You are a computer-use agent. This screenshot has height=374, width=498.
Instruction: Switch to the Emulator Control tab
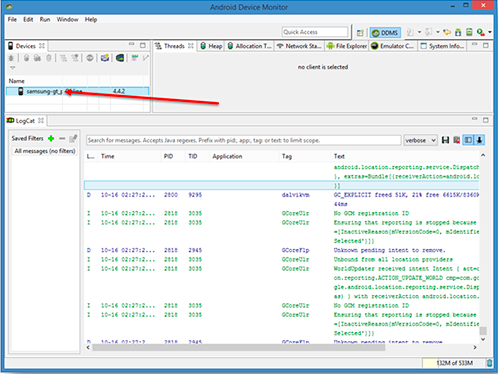point(392,46)
